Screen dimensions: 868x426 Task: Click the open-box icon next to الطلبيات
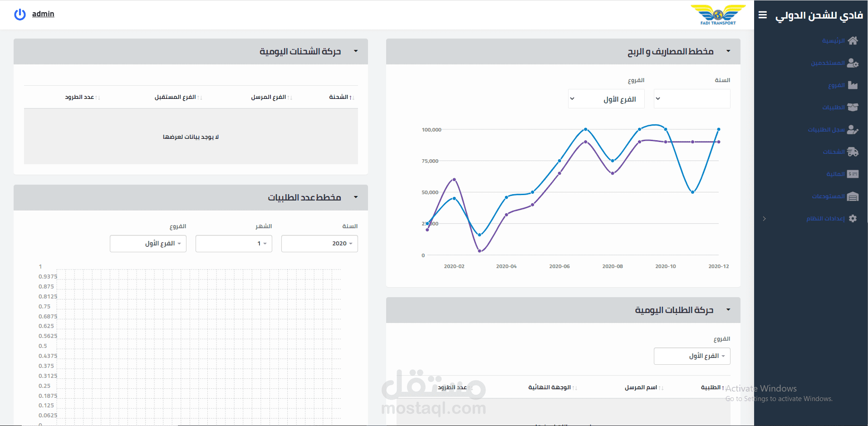[853, 108]
